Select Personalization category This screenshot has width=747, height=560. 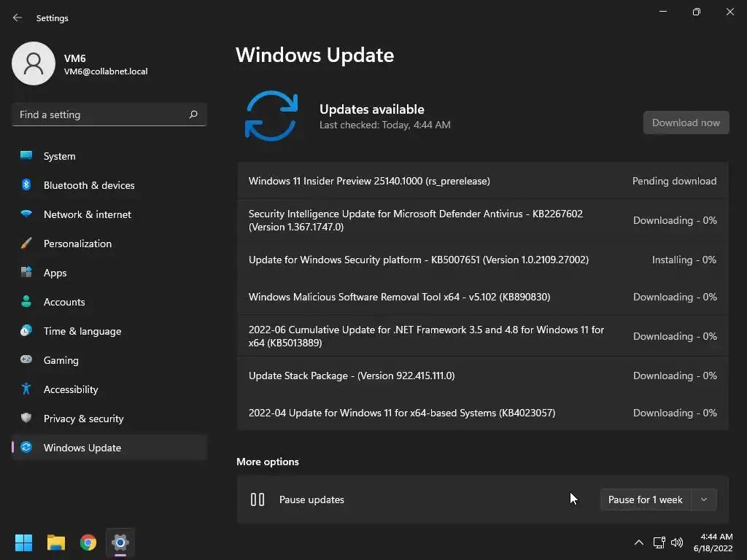pos(109,244)
